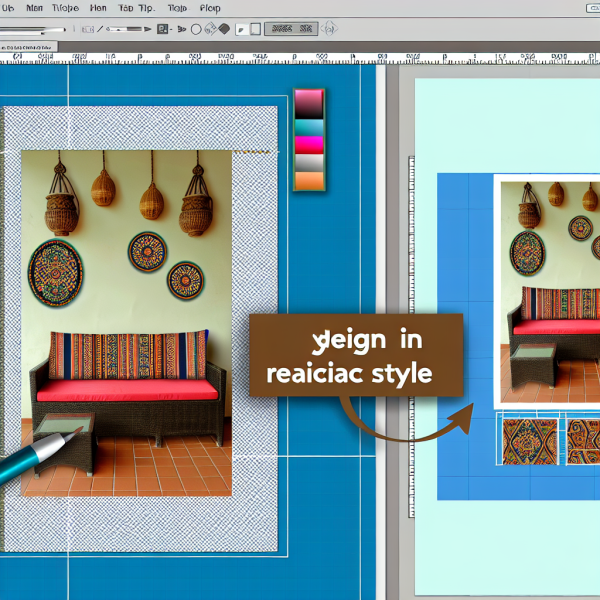Select the document tab below the toolbar
This screenshot has width=600, height=600.
(x=30, y=46)
